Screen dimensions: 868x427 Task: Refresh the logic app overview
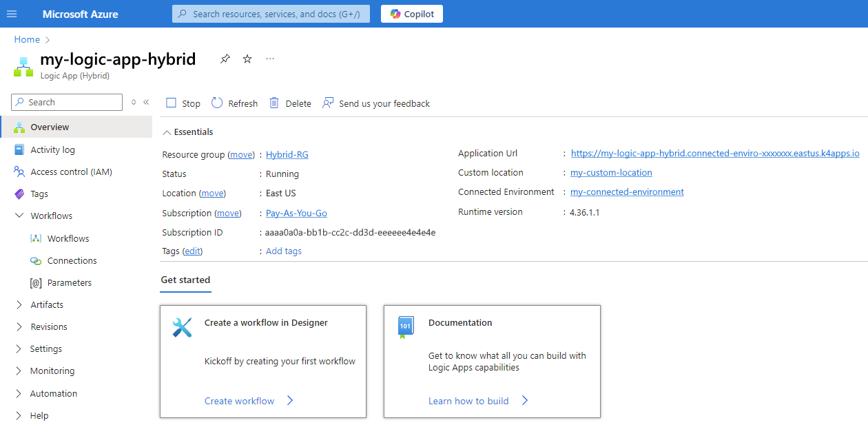234,103
